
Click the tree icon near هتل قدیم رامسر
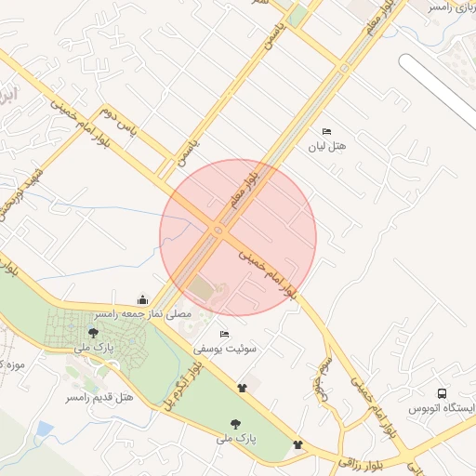[93, 334]
